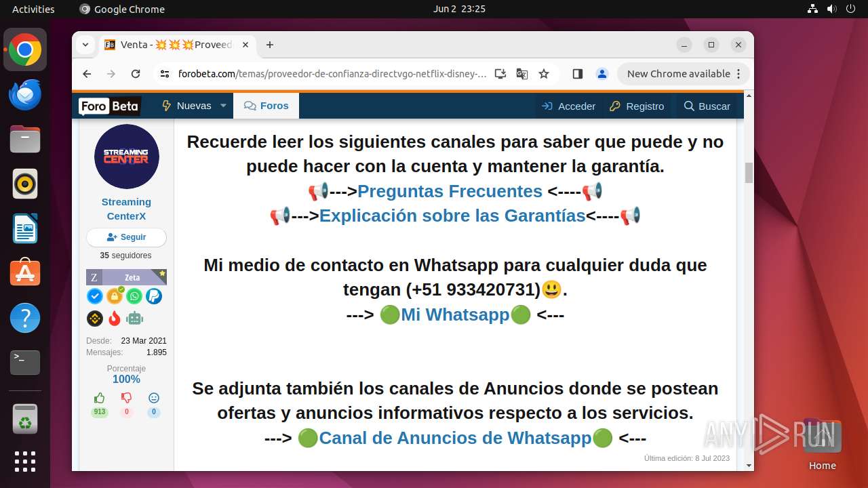Click the page vertical scrollbar thumb

749,173
